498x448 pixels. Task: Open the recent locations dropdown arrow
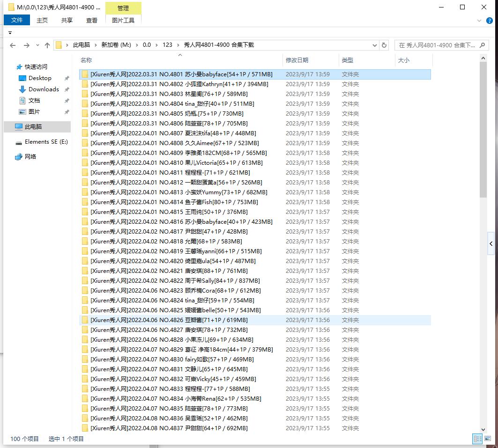coord(37,45)
